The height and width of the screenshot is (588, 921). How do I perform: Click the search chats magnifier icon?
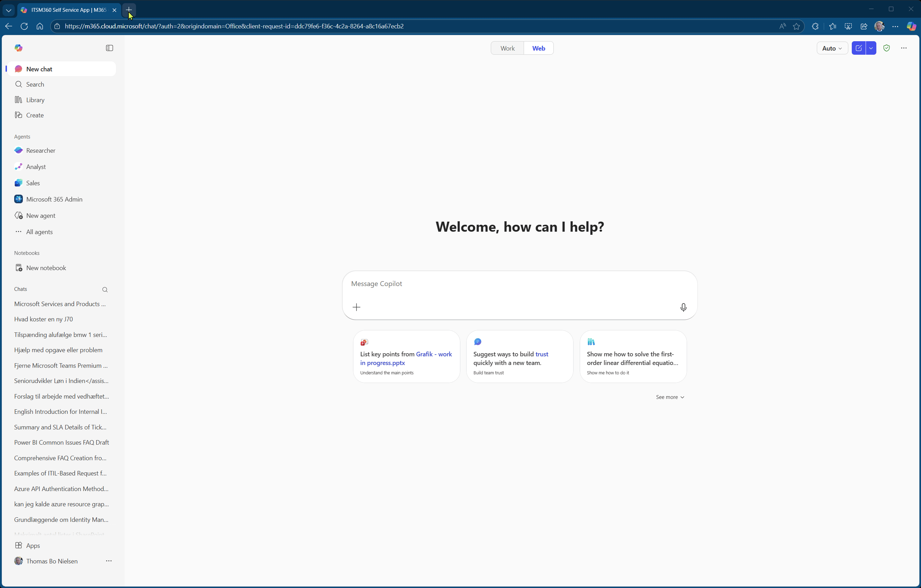point(105,289)
